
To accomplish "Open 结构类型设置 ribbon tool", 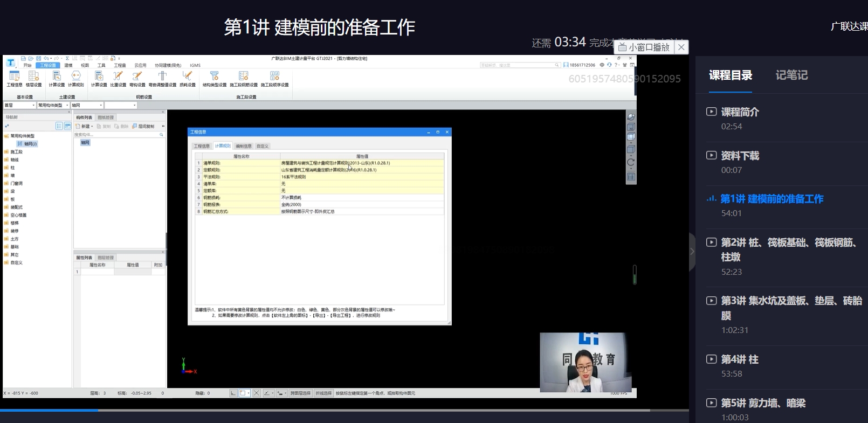I will [x=215, y=79].
